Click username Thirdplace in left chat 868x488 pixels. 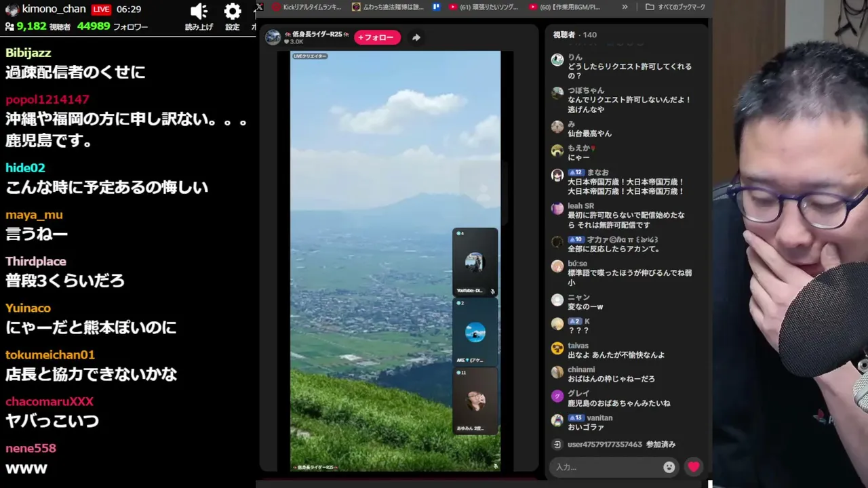(x=36, y=261)
